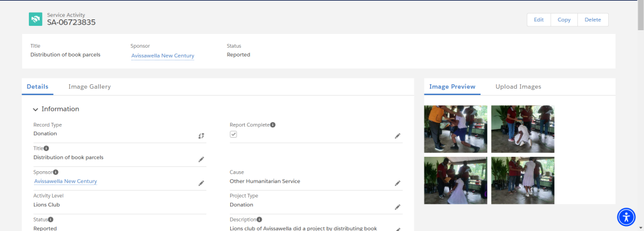644x231 pixels.
Task: Open thumbnail of woman standing in white dress
Action: pos(523,181)
